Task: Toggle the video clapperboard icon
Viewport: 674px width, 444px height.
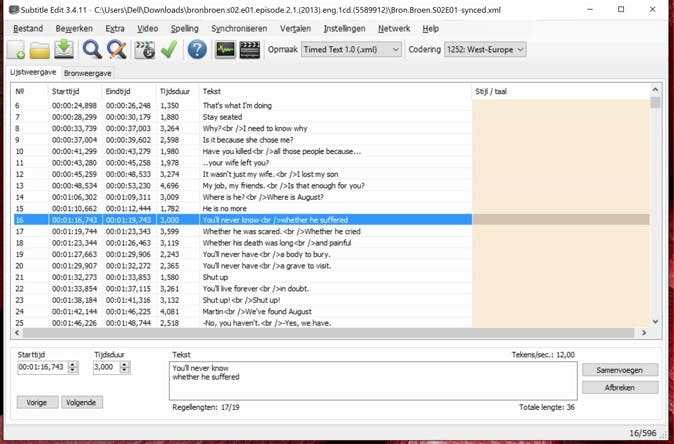Action: pos(249,50)
